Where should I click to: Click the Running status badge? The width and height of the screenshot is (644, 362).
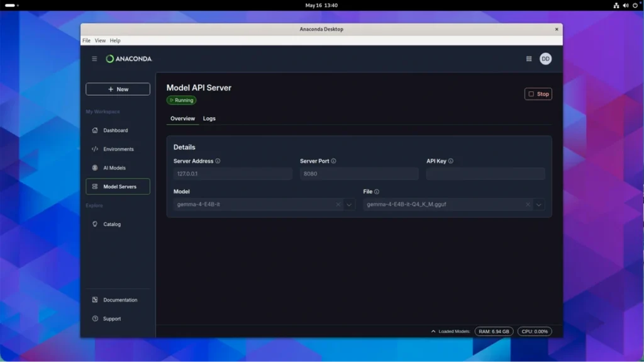point(181,100)
